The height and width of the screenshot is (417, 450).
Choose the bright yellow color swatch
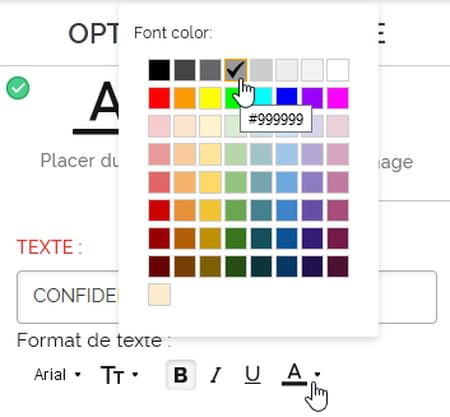pos(210,98)
